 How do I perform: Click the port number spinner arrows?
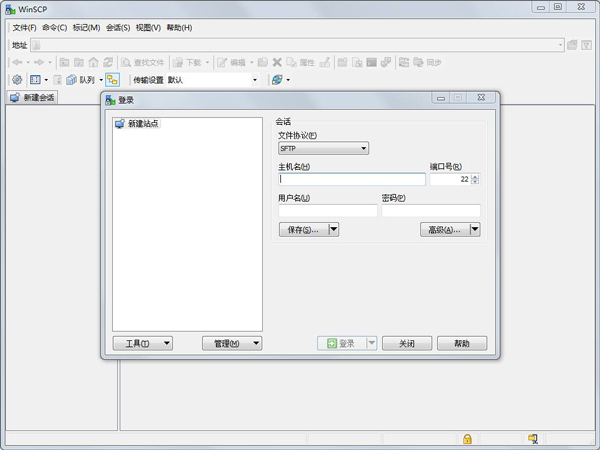click(475, 179)
